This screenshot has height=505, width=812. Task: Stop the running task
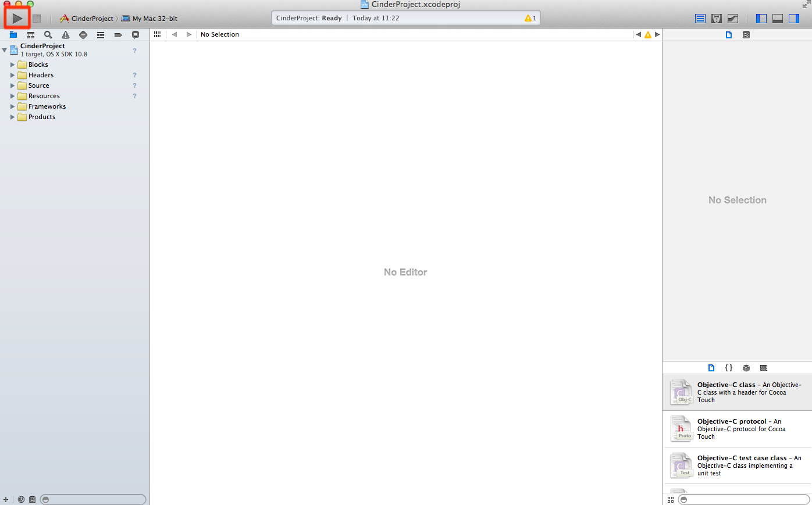[37, 19]
